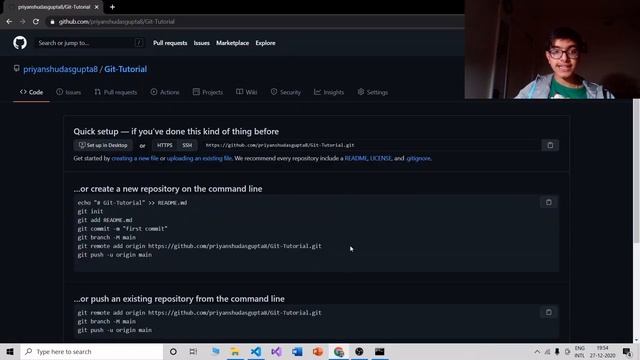The height and width of the screenshot is (360, 640).
Task: Click 'git push -u origin main' in create section
Action: 115,255
